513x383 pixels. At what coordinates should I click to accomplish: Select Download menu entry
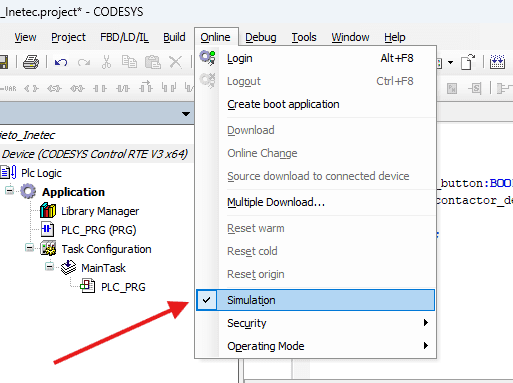click(x=315, y=130)
